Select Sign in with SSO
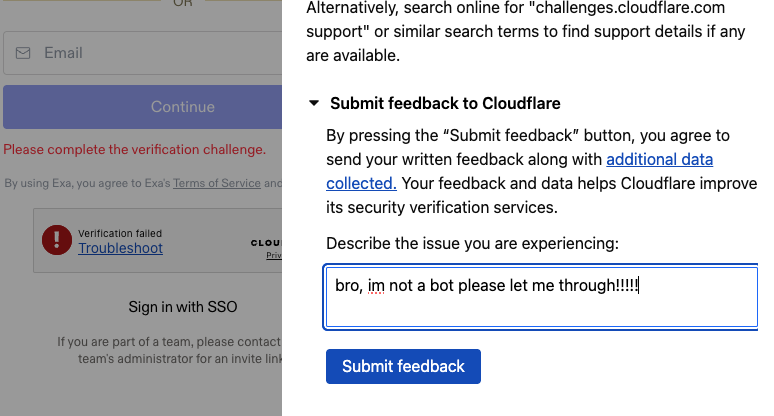774x416 pixels. point(183,307)
